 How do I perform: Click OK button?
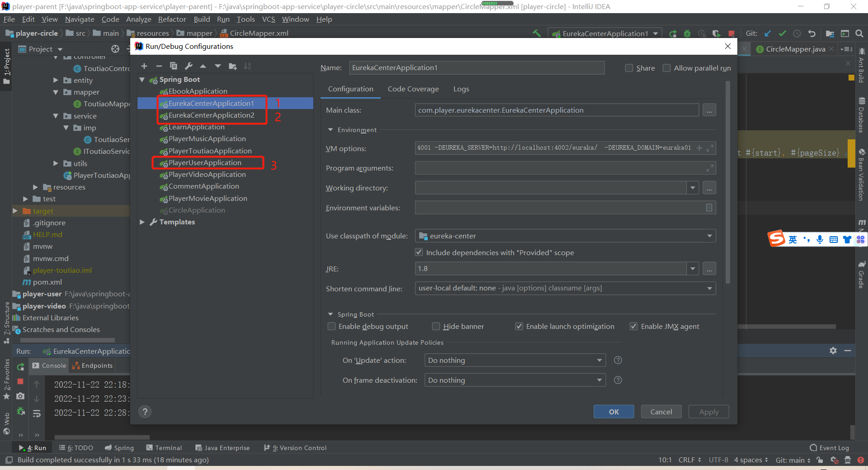coord(614,412)
